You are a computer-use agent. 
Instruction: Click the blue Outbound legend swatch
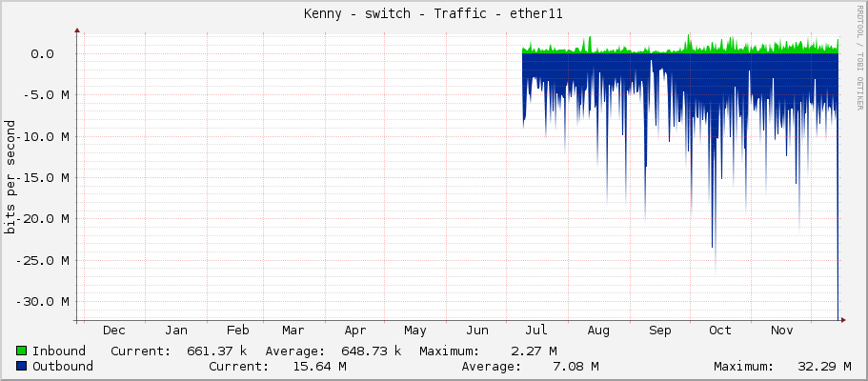pyautogui.click(x=22, y=366)
